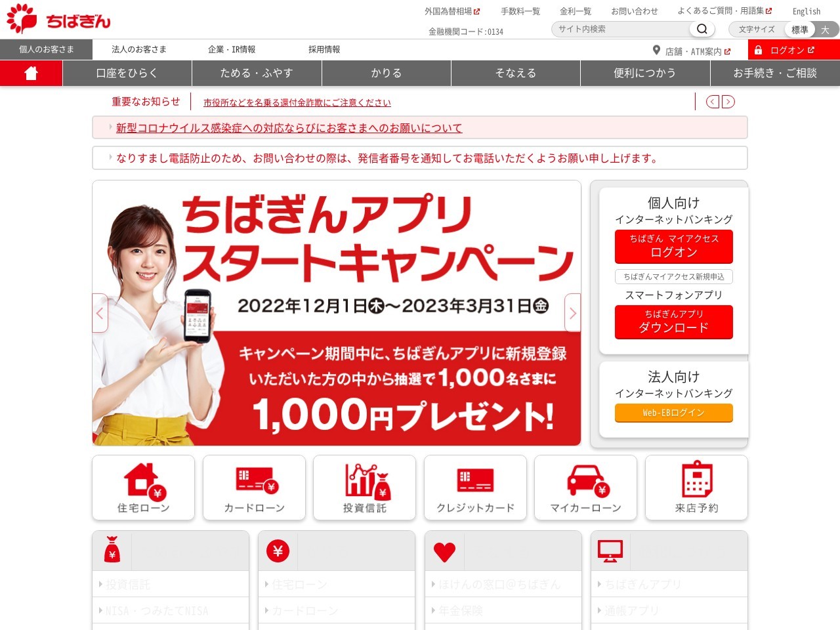Click the monitor category icon

pyautogui.click(x=610, y=551)
